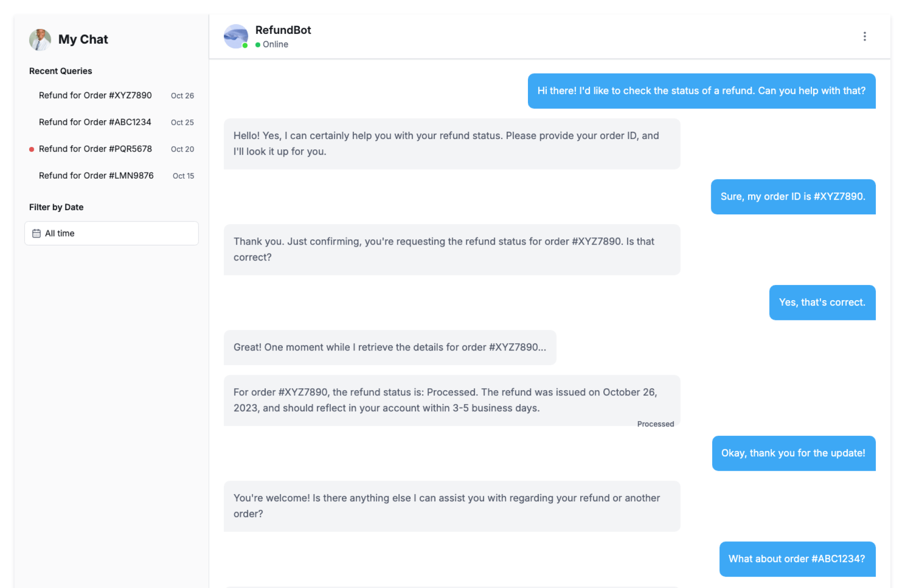Click the red unread dot beside #PQR5678
This screenshot has height=588, width=905.
pyautogui.click(x=32, y=149)
